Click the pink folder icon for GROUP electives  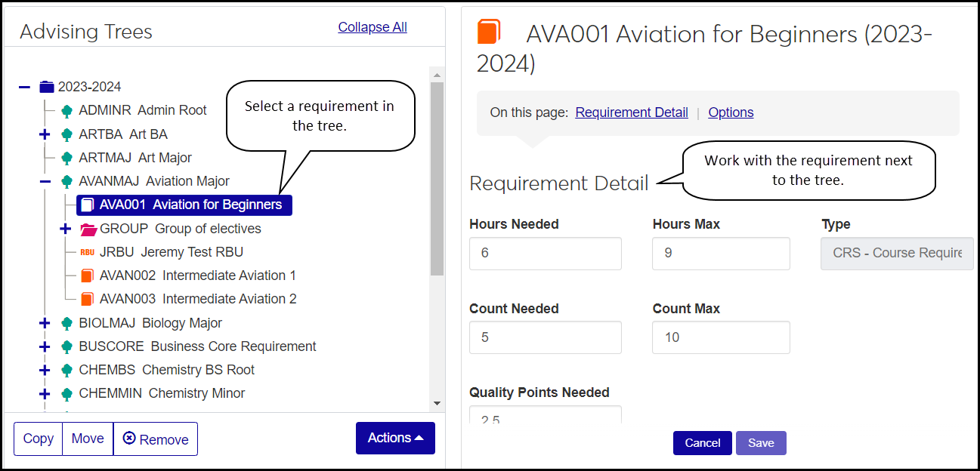tap(88, 229)
